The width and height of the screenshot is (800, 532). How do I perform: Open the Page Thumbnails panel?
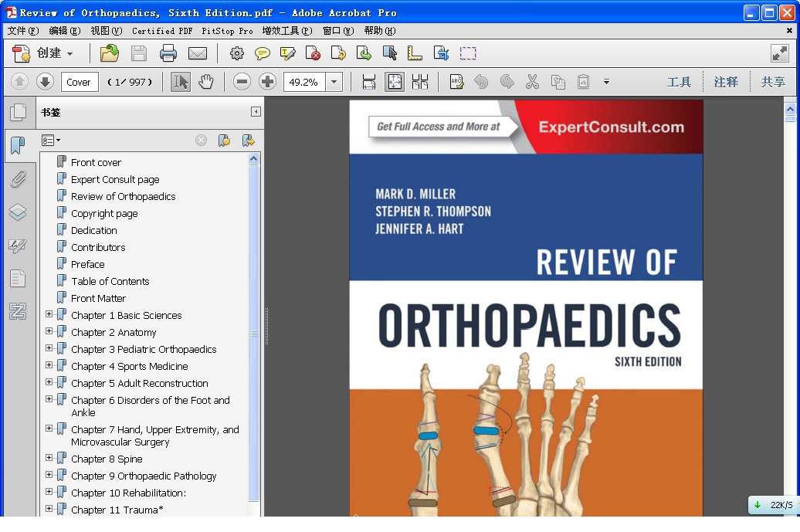click(18, 112)
